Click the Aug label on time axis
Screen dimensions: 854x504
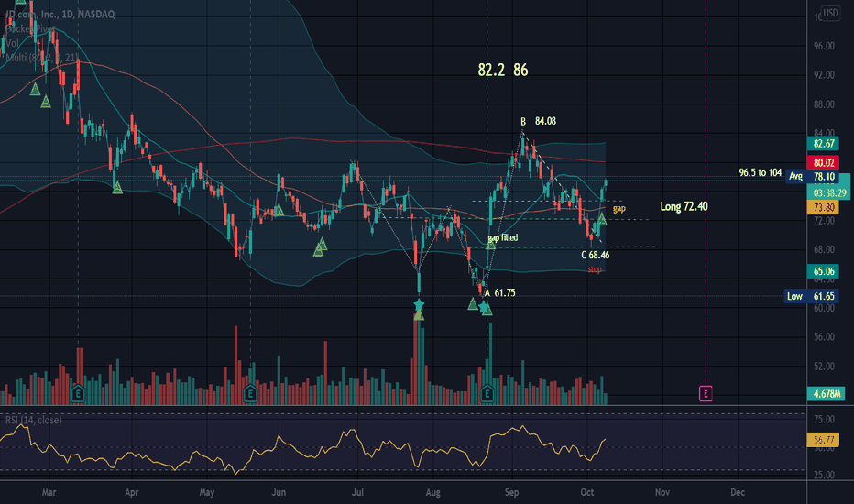pyautogui.click(x=433, y=492)
